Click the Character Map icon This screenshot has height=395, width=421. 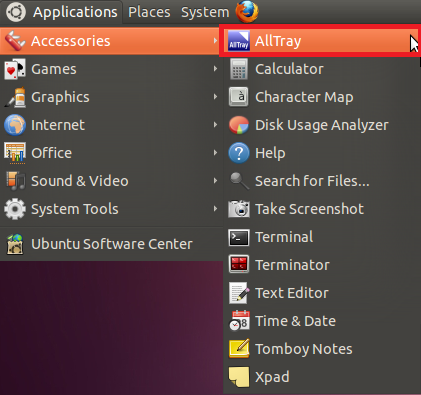click(x=239, y=97)
